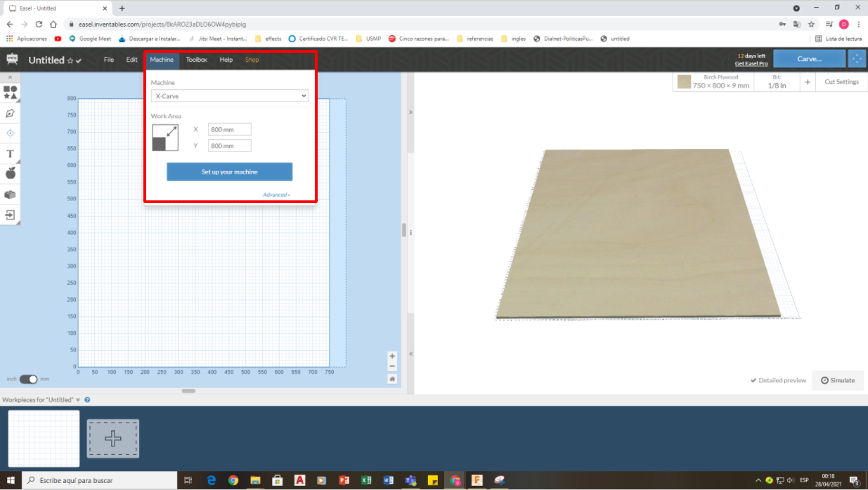This screenshot has height=490, width=868.
Task: Open the Chrome profile avatar D
Action: click(844, 24)
